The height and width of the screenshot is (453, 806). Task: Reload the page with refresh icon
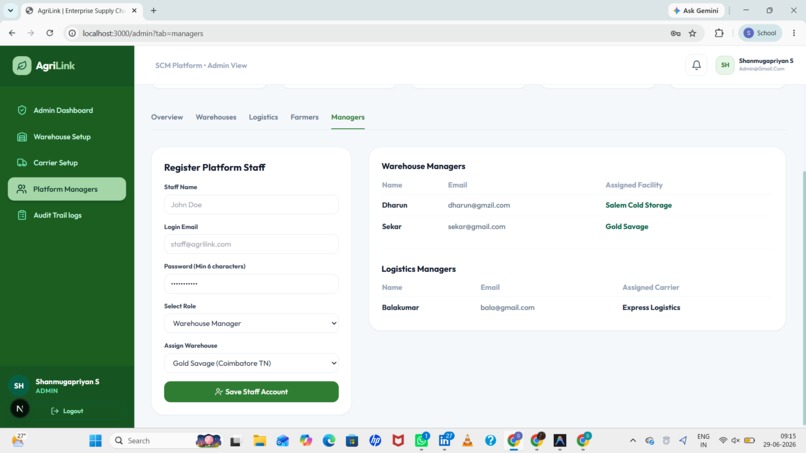49,33
